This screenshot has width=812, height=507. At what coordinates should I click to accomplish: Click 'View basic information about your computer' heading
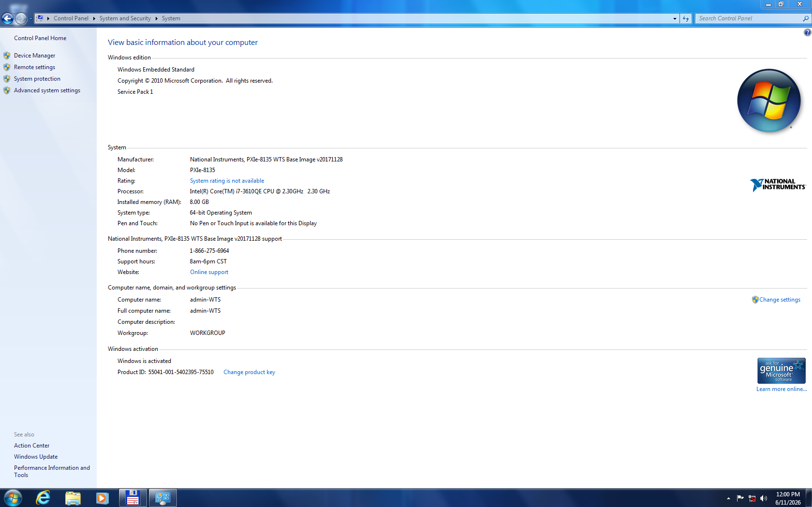point(183,43)
